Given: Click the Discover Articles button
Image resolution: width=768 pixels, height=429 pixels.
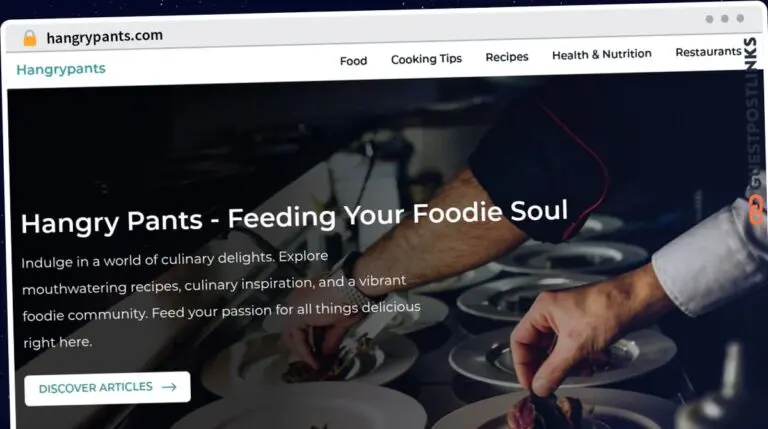Looking at the screenshot, I should click(107, 388).
